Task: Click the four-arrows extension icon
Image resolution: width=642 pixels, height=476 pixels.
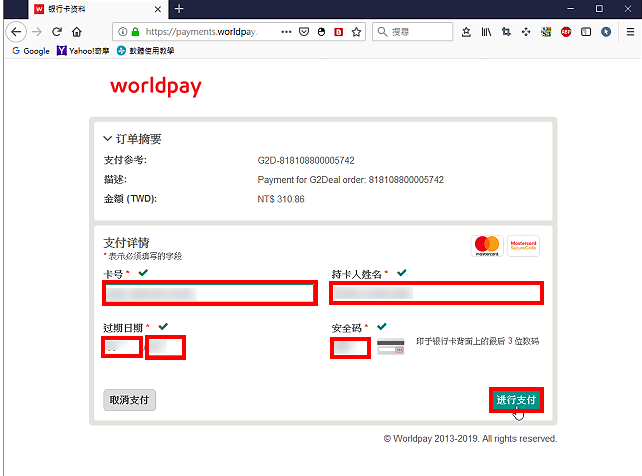Action: [526, 32]
